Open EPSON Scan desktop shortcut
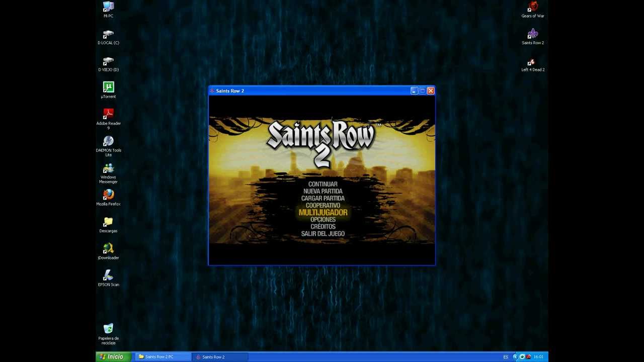This screenshot has width=644, height=362. click(x=108, y=279)
